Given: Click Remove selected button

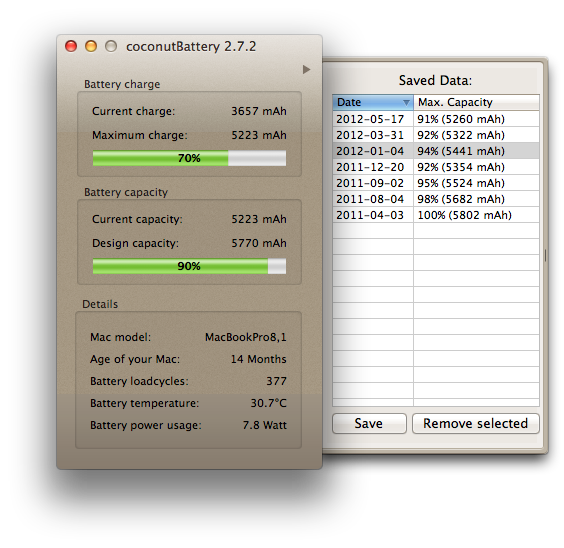Looking at the screenshot, I should click(476, 424).
